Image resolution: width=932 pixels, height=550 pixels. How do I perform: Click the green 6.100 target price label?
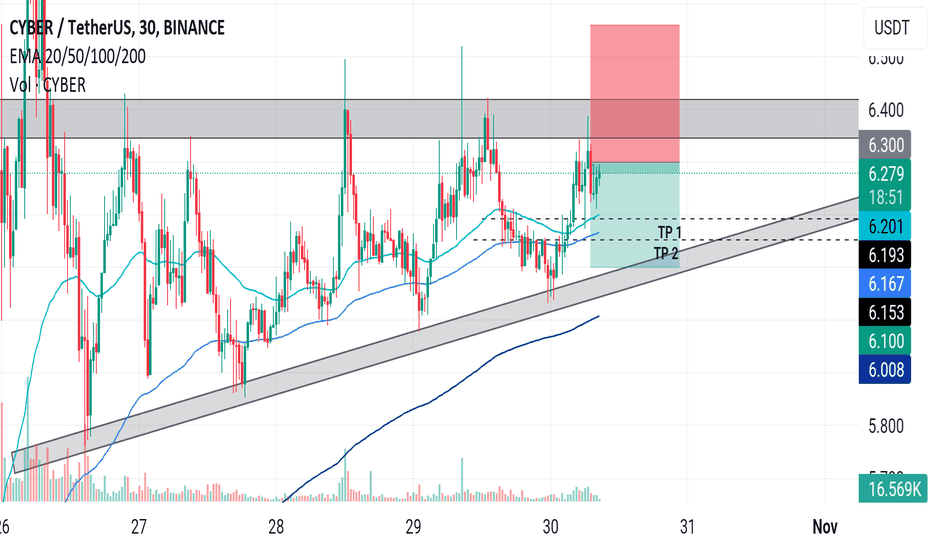click(884, 341)
